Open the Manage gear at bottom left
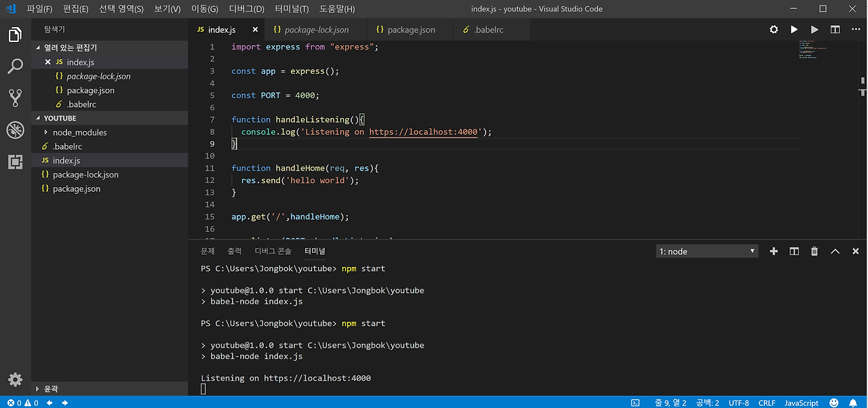Viewport: 868px width, 408px height. click(x=15, y=380)
